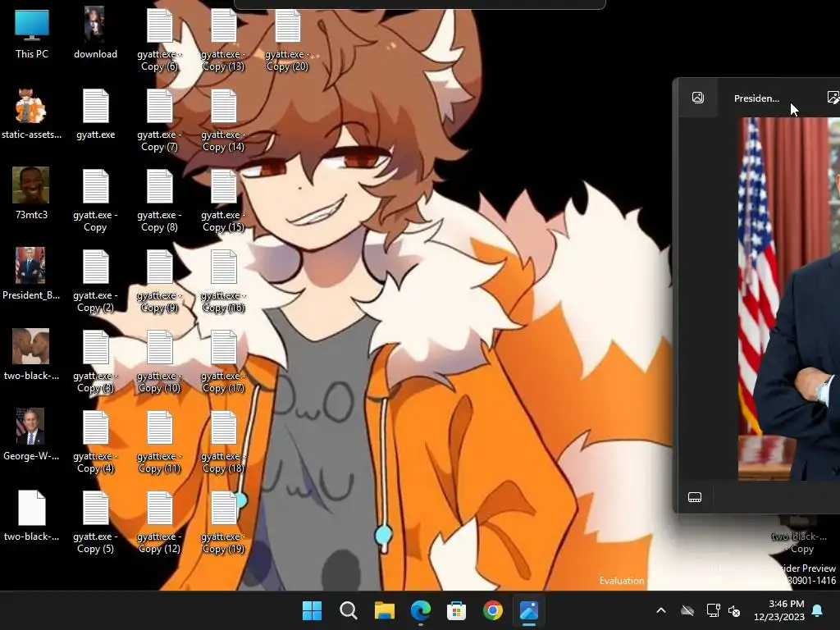Select gyatt.exe - Copy (9) file
This screenshot has height=630, width=840.
tap(159, 281)
